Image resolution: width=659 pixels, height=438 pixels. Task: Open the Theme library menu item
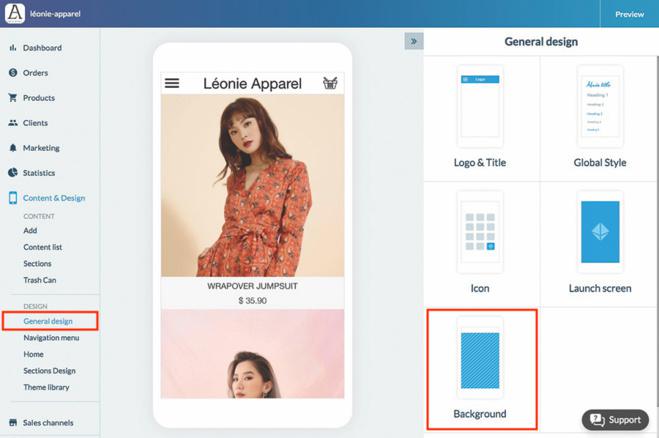tap(46, 387)
